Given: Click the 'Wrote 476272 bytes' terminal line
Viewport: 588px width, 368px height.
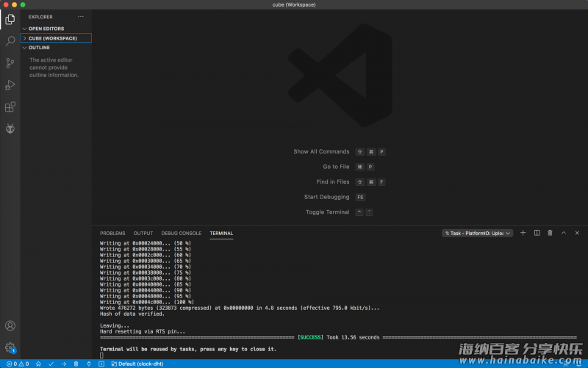Looking at the screenshot, I should (240, 308).
